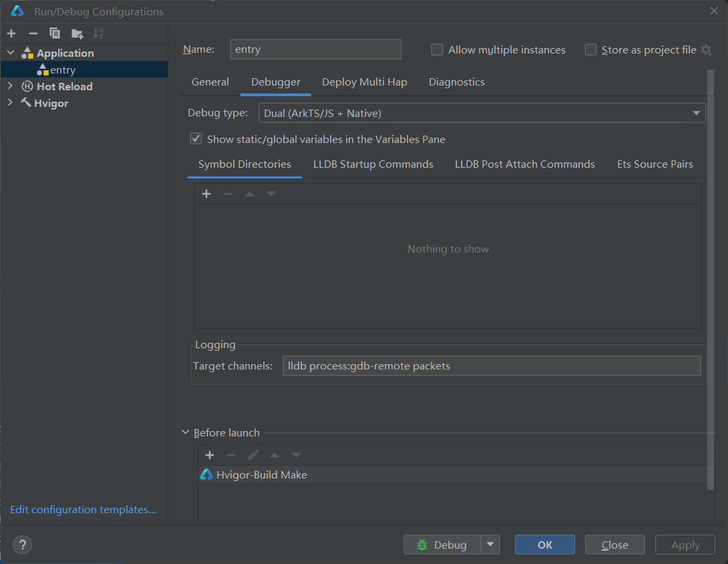This screenshot has height=564, width=728.
Task: Sort configurations alphabetically
Action: coord(98,33)
